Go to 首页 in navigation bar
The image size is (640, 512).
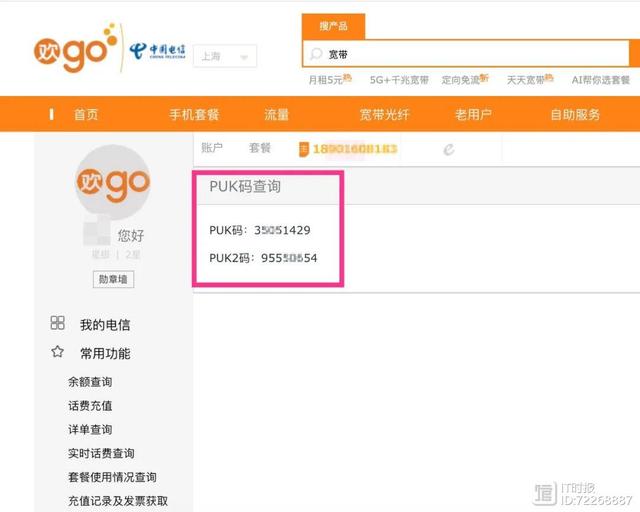click(86, 114)
